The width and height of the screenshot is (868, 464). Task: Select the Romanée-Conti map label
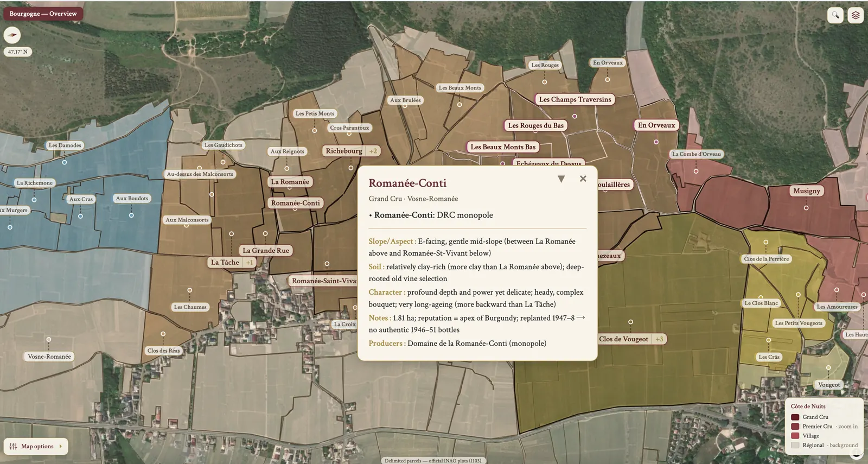tap(296, 203)
